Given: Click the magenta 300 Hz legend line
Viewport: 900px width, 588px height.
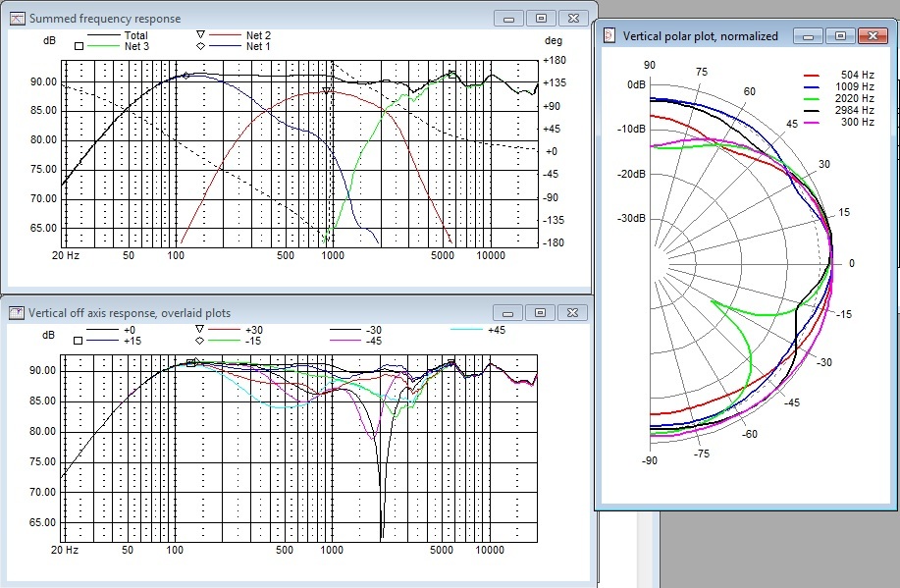Looking at the screenshot, I should tap(812, 122).
